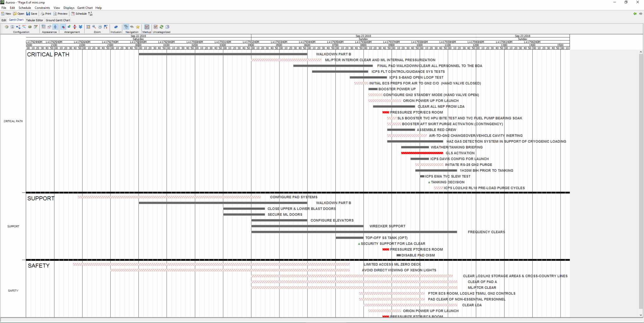Click the clock icon in the Zoom group
The width and height of the screenshot is (644, 323).
[100, 27]
